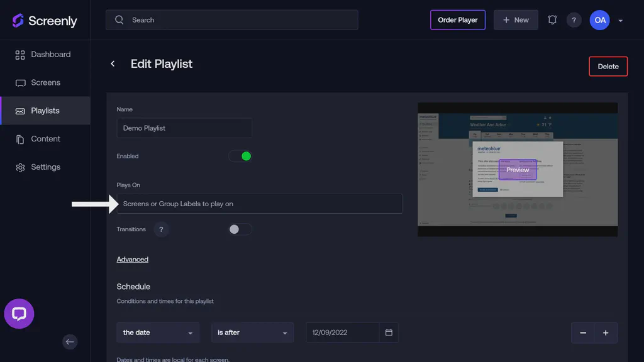This screenshot has width=644, height=362.
Task: Open the "is after" comparison dropdown
Action: 252,332
